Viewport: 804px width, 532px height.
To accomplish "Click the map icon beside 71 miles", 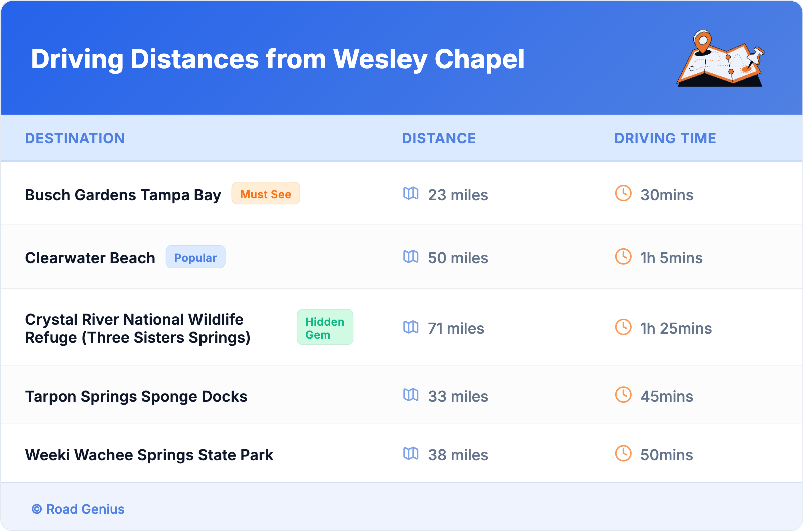I will point(411,327).
